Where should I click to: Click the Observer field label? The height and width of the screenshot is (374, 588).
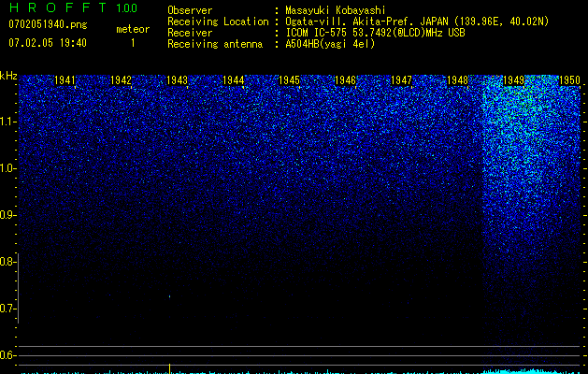tap(190, 10)
